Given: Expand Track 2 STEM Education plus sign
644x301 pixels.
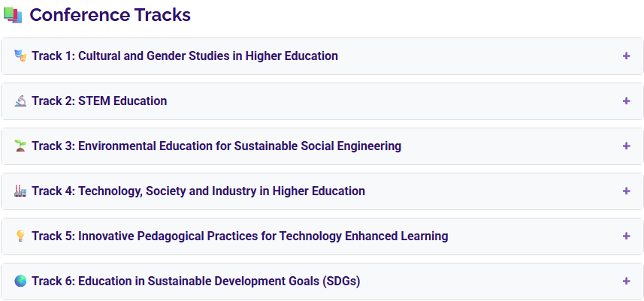Looking at the screenshot, I should point(626,101).
